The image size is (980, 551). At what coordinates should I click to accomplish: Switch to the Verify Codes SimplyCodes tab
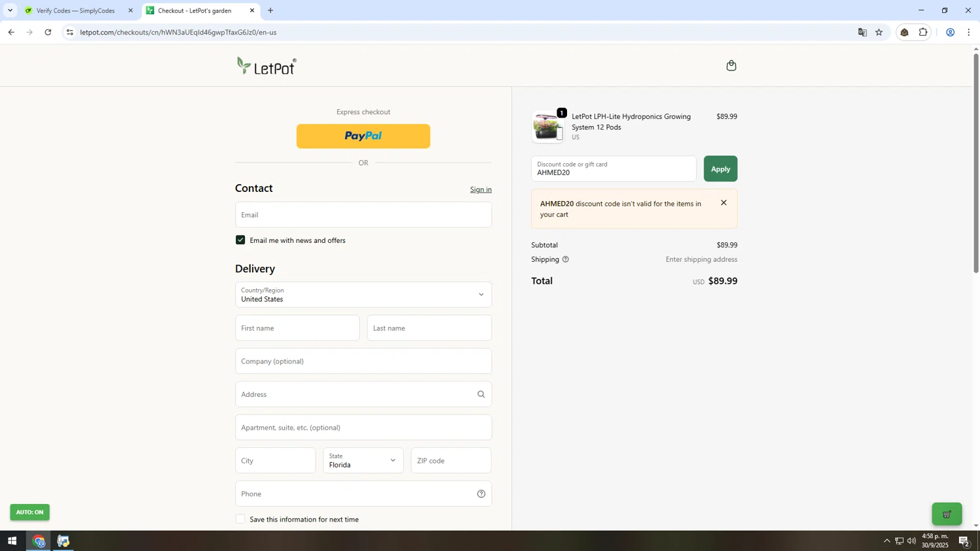pos(76,10)
